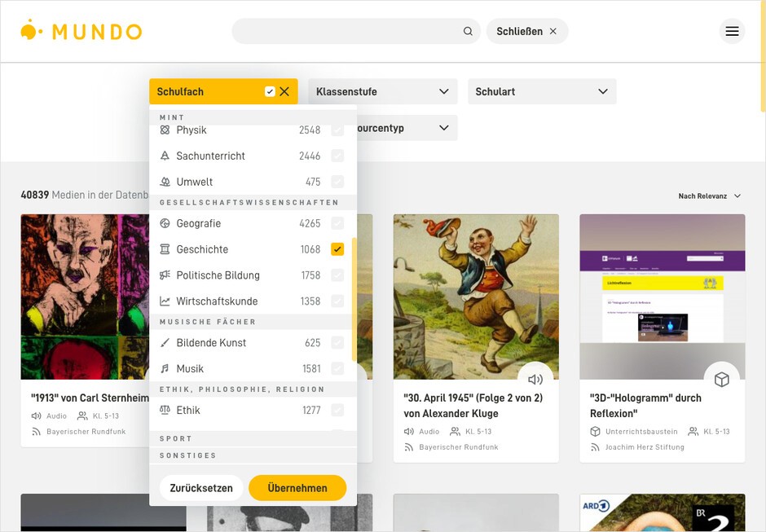This screenshot has width=766, height=532.
Task: Click the Umwelt leaf icon
Action: 165,182
